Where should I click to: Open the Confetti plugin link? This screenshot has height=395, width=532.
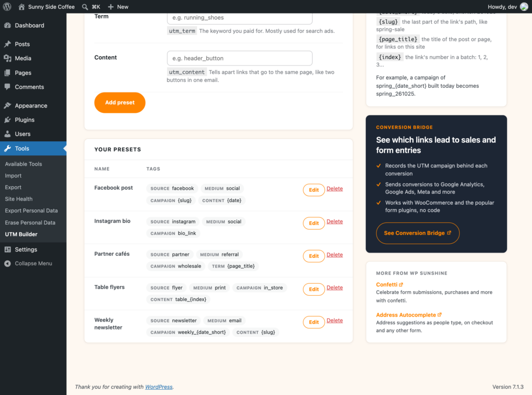click(390, 285)
